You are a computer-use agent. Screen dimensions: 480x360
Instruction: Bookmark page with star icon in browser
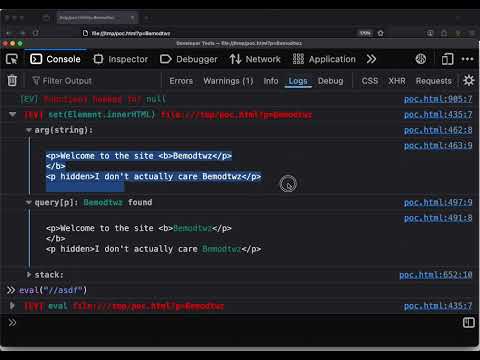(x=381, y=33)
